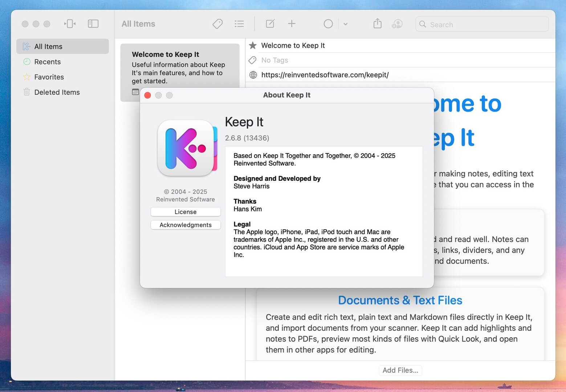Image resolution: width=566 pixels, height=392 pixels.
Task: Open the tag filter icon in toolbar
Action: (217, 24)
